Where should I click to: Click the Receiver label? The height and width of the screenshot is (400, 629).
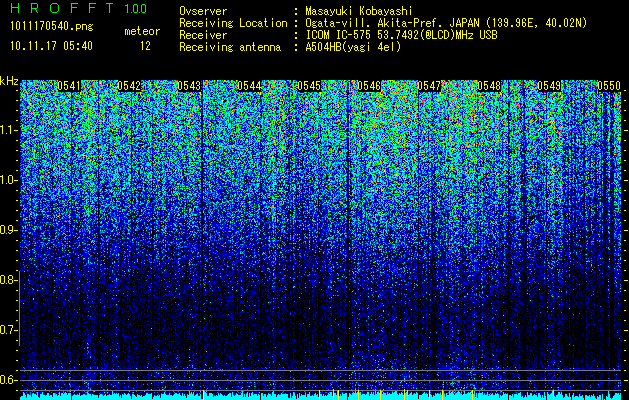203,35
